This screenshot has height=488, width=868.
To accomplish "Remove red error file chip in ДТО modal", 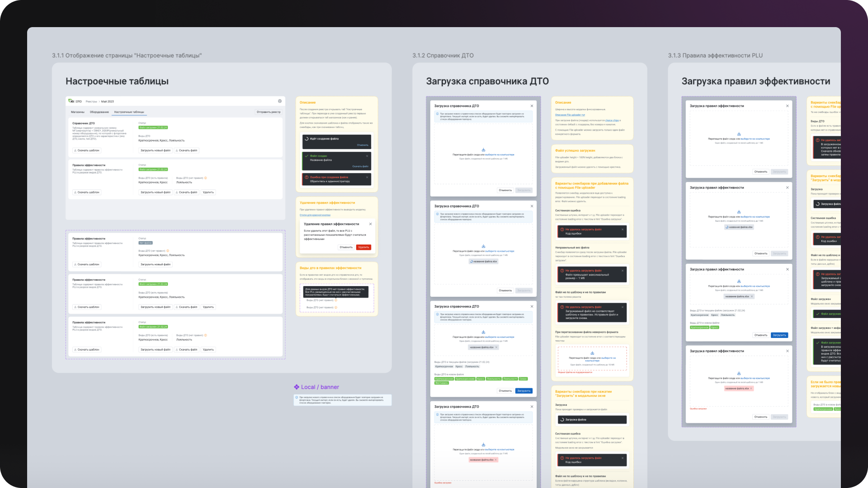I will (x=495, y=460).
